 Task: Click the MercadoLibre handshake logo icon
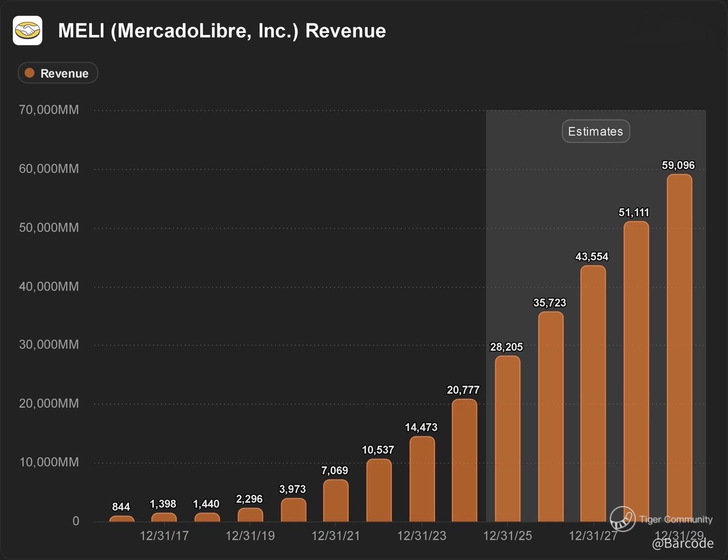pyautogui.click(x=28, y=31)
